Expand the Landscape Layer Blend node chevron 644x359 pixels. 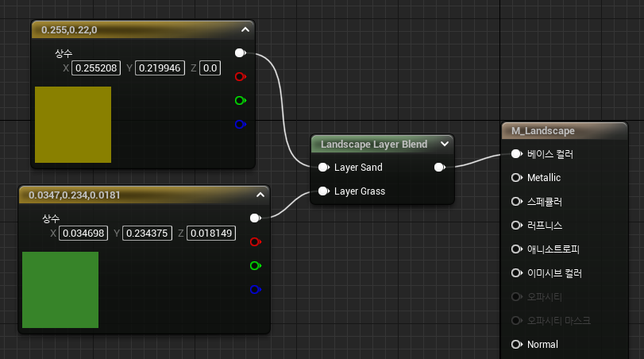(x=445, y=144)
